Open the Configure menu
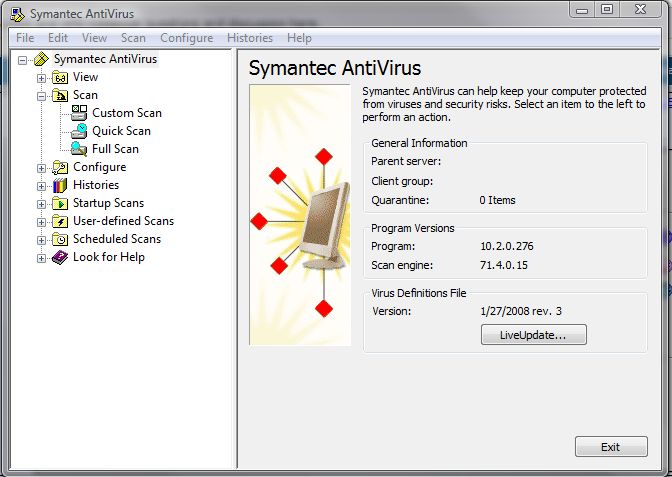Screen dimensions: 672x477 click(x=186, y=38)
